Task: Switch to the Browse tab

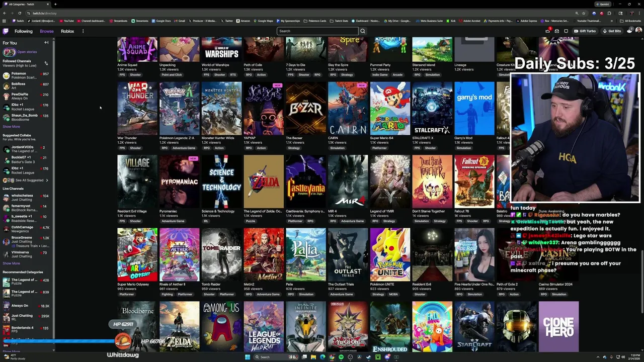Action: (47, 31)
